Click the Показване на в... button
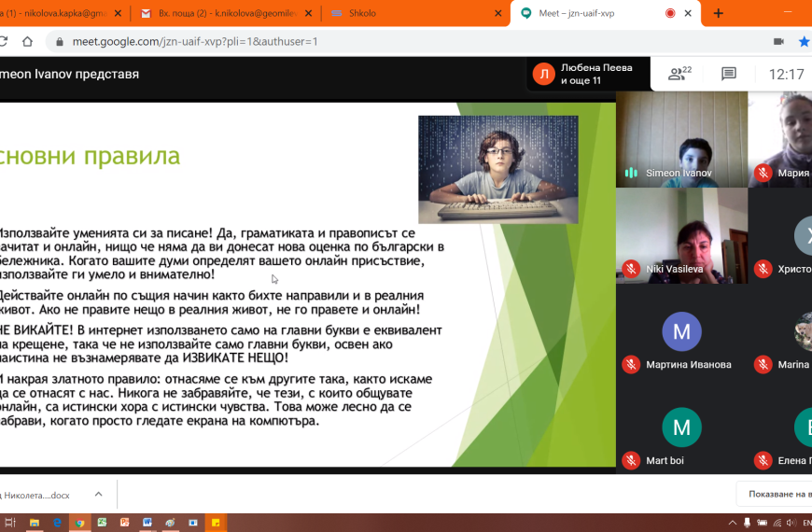Screen dimensions: 812x532 (775, 494)
